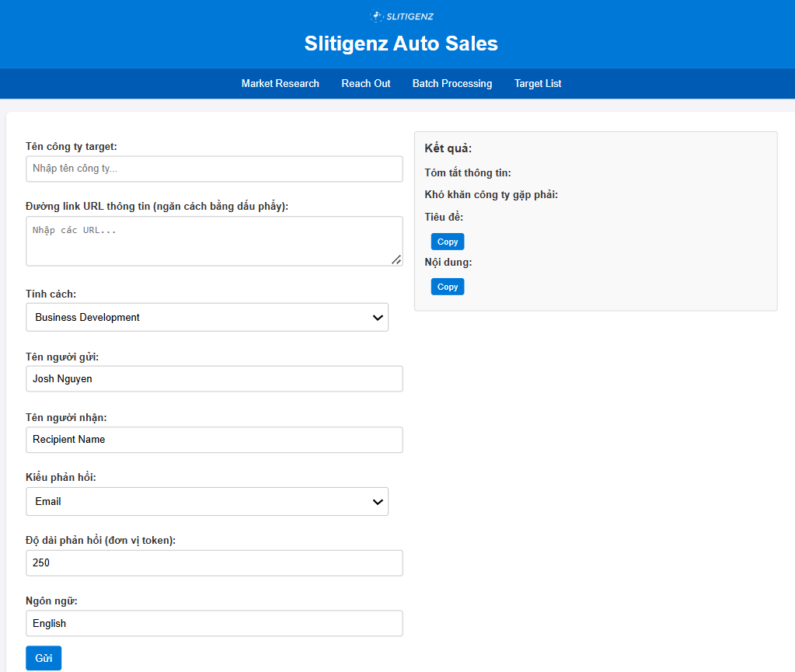Click the URL list textarea
The width and height of the screenshot is (795, 672).
pos(214,237)
